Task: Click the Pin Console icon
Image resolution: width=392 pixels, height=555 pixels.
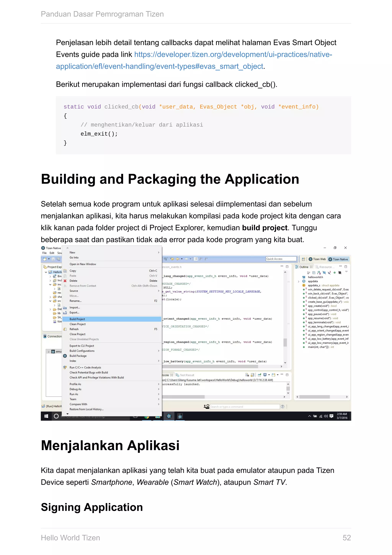Action: click(260, 375)
